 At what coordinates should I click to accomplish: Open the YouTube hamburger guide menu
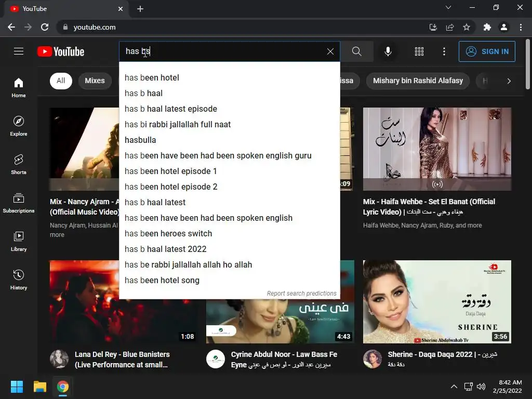(x=19, y=51)
